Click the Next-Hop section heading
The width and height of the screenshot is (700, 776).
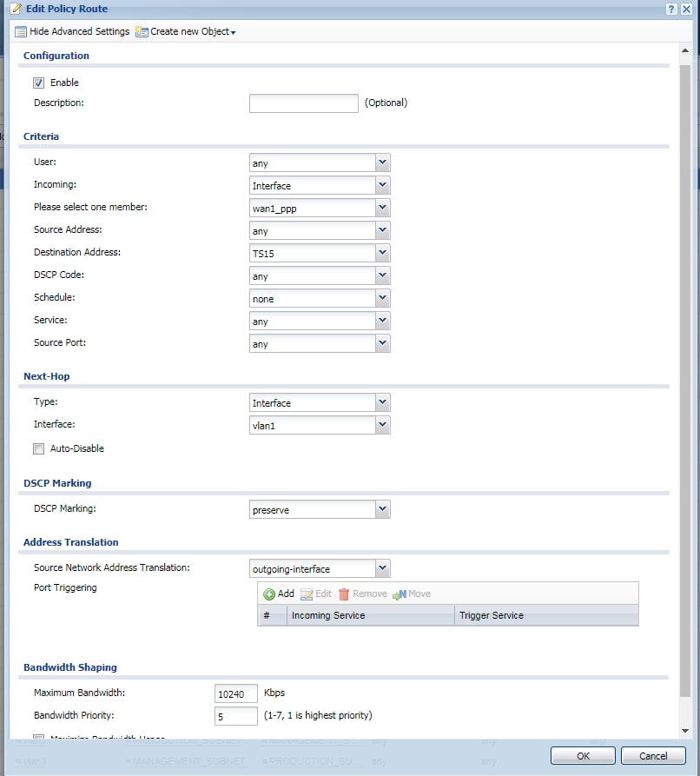point(47,376)
